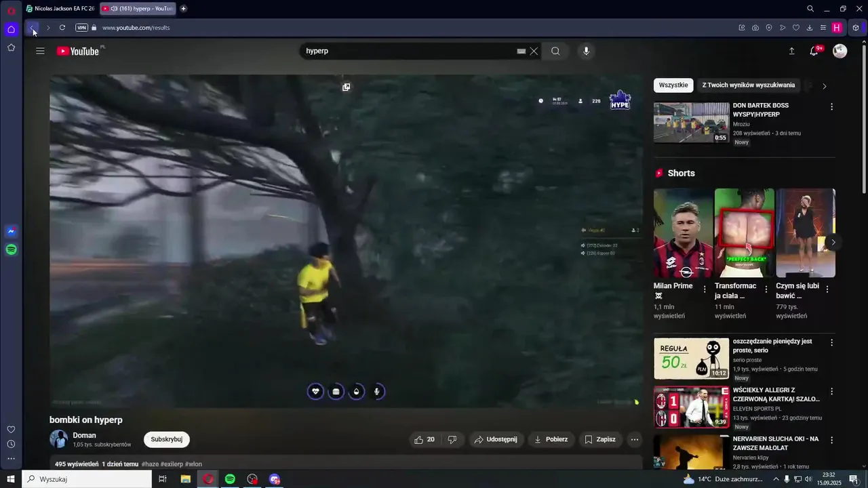Open Opera sidebar home icon
Viewport: 868px width, 488px height.
click(11, 29)
